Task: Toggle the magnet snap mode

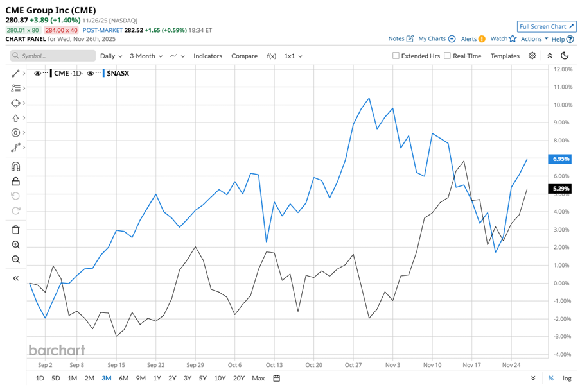Action: click(15, 167)
